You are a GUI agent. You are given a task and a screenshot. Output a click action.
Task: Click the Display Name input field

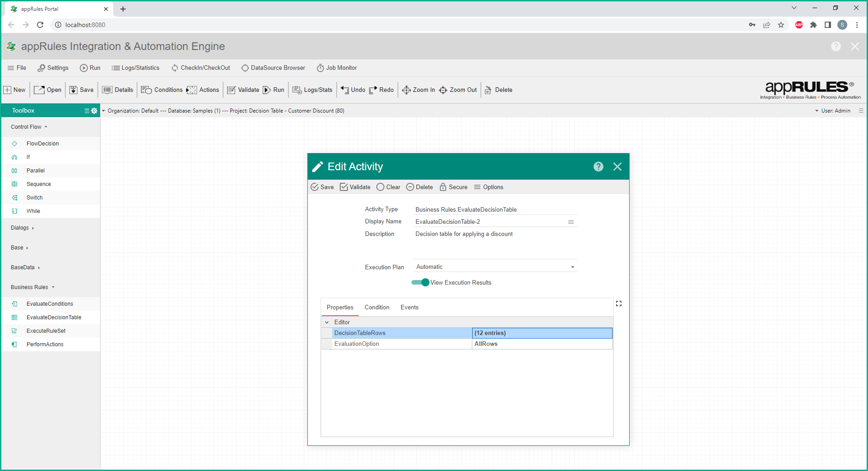pos(489,222)
